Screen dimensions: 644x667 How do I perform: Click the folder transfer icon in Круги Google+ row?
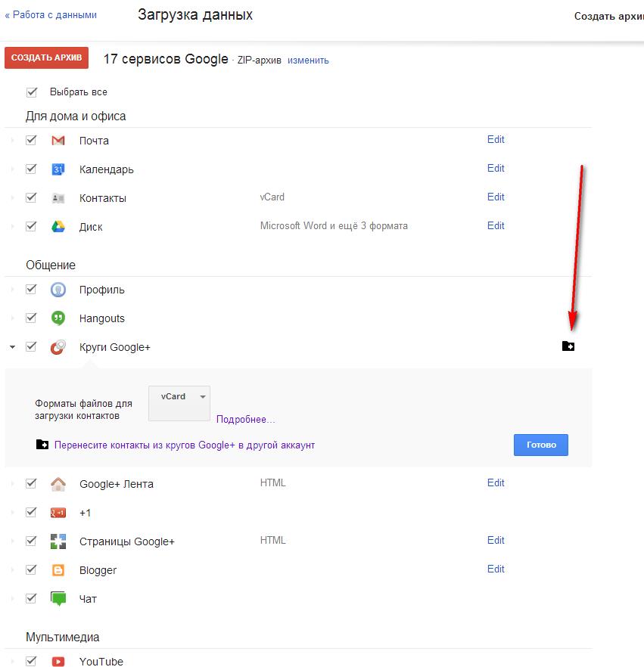point(568,346)
